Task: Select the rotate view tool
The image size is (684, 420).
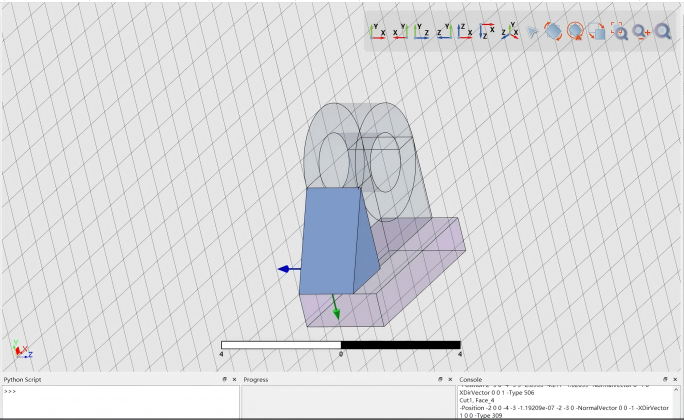Action: pos(553,32)
